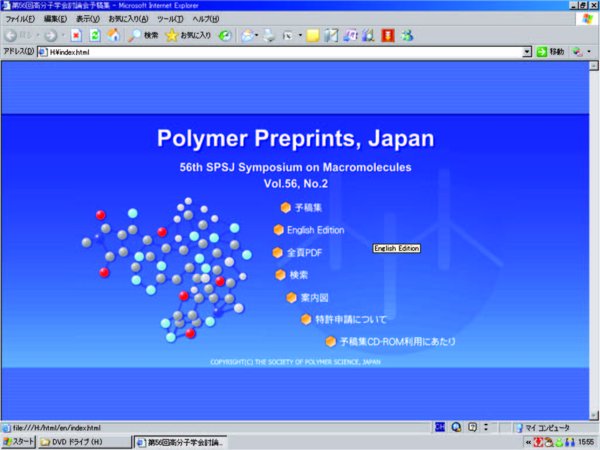Open the 予稿集 link

click(308, 208)
